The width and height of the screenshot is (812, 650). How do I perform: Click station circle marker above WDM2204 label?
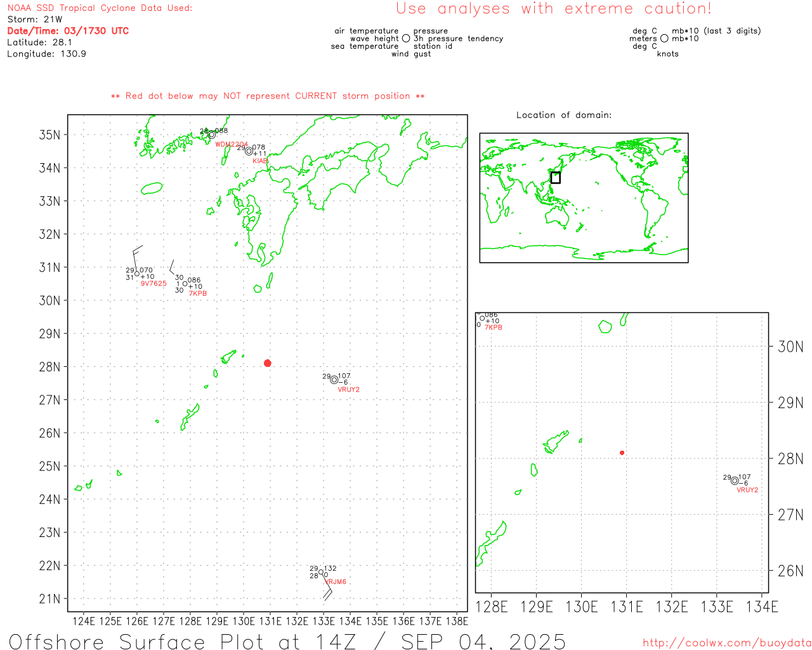click(211, 135)
